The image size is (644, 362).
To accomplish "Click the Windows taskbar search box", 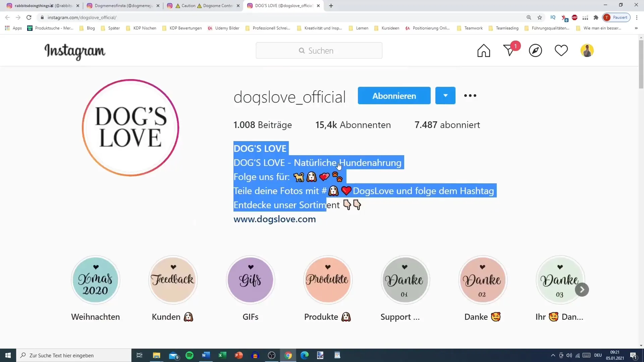I will 74,355.
